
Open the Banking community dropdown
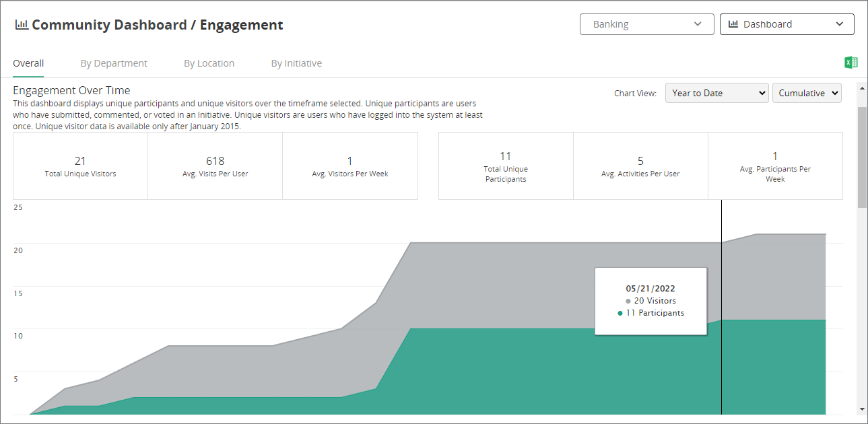point(646,24)
